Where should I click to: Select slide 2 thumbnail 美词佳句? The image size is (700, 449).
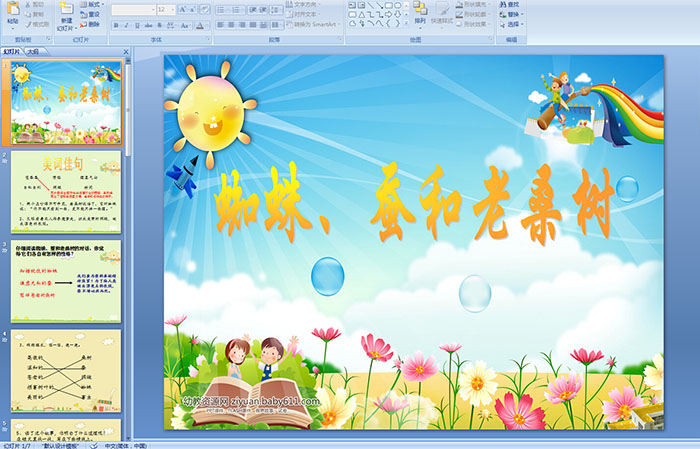coord(66,192)
